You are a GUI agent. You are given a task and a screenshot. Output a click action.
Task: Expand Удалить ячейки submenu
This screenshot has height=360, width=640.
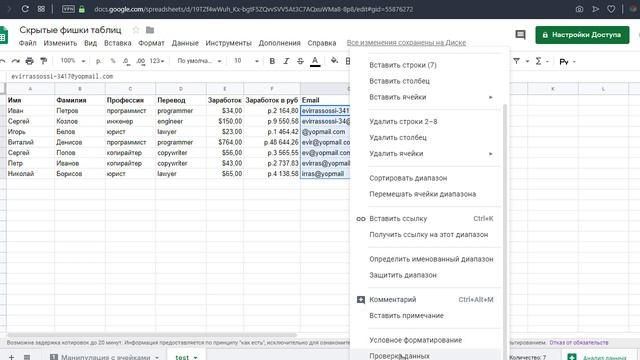tap(491, 154)
